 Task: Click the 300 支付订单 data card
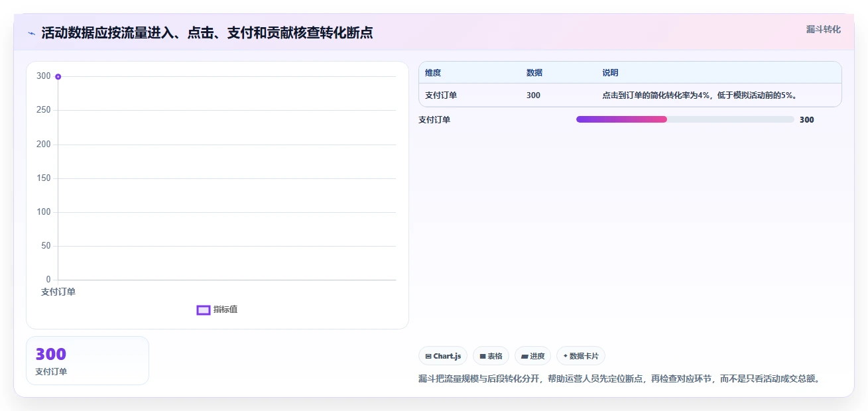pyautogui.click(x=88, y=361)
